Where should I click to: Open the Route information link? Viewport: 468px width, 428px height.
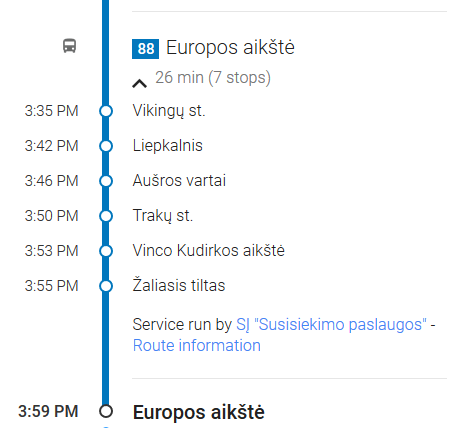(x=197, y=345)
